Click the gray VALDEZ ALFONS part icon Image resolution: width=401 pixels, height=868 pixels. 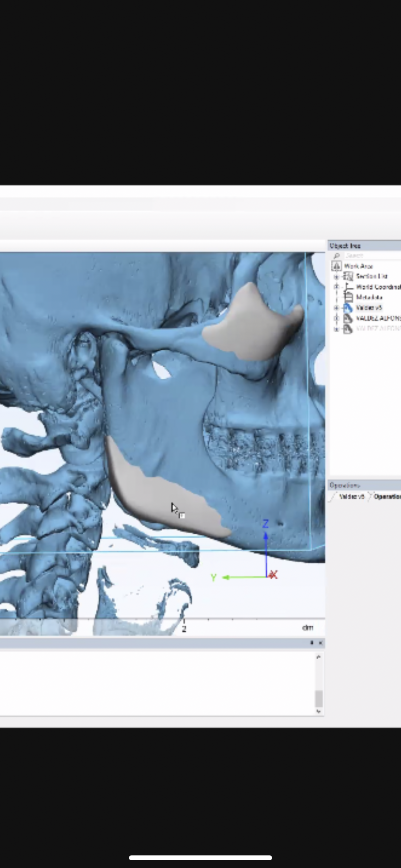tap(348, 318)
